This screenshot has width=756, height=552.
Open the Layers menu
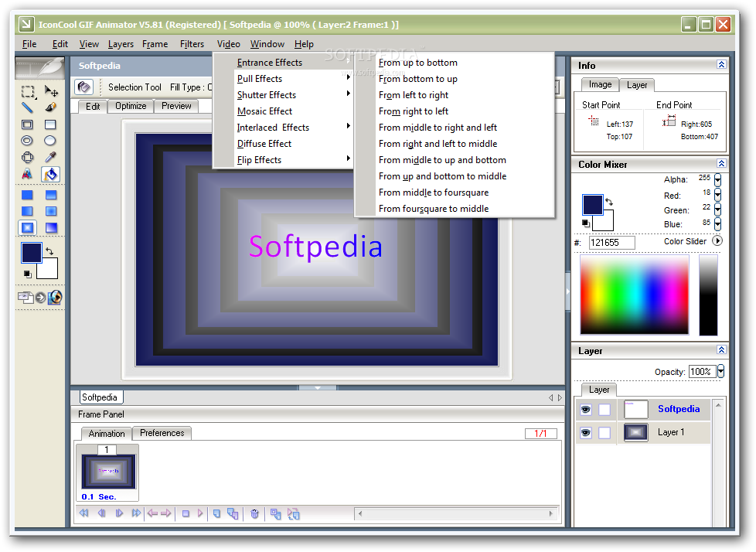[x=121, y=44]
